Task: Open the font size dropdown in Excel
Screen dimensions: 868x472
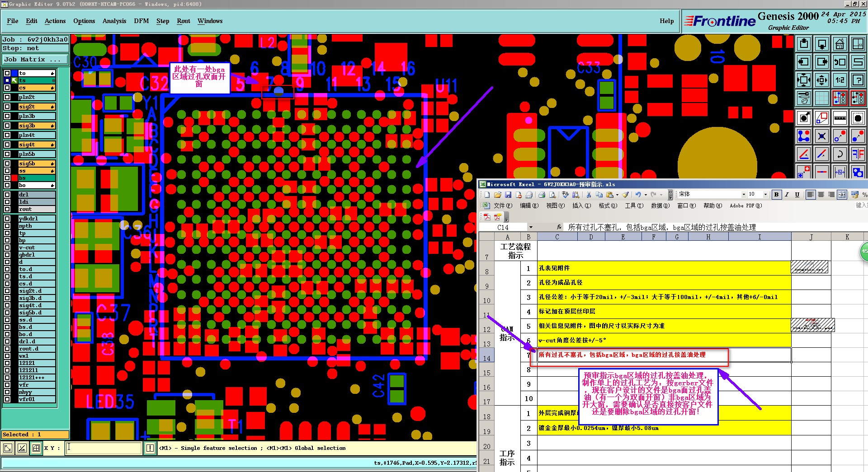Action: pyautogui.click(x=765, y=195)
